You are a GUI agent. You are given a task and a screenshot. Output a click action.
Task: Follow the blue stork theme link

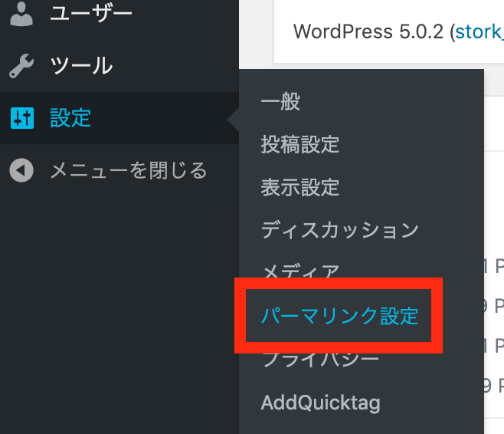click(479, 32)
